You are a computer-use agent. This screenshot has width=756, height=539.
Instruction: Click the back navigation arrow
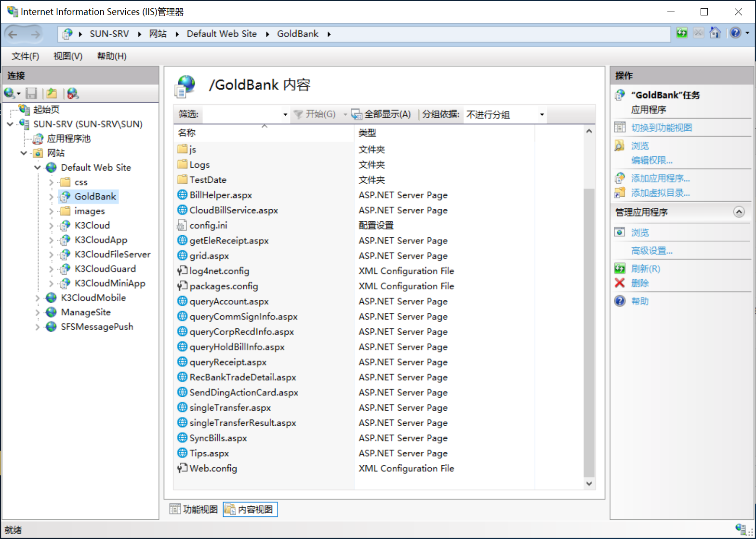click(13, 34)
